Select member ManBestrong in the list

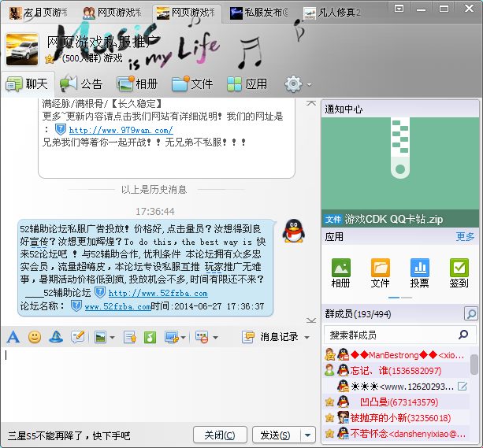(x=397, y=355)
